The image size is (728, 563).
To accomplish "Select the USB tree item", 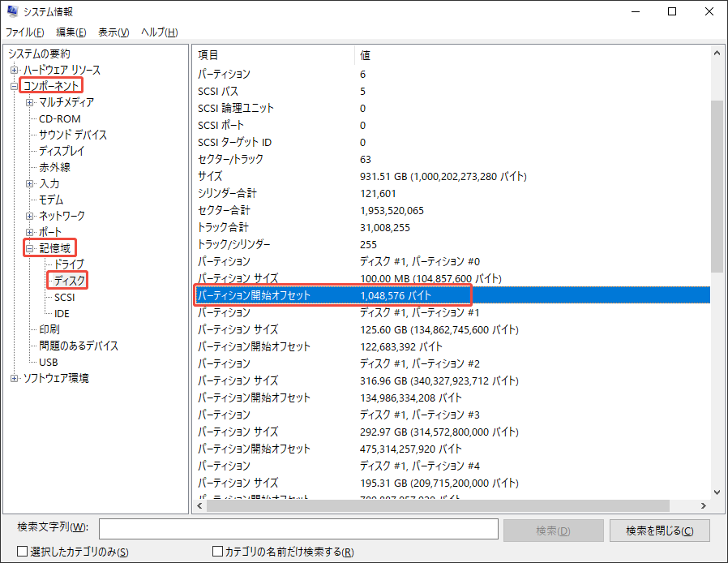I will click(49, 363).
